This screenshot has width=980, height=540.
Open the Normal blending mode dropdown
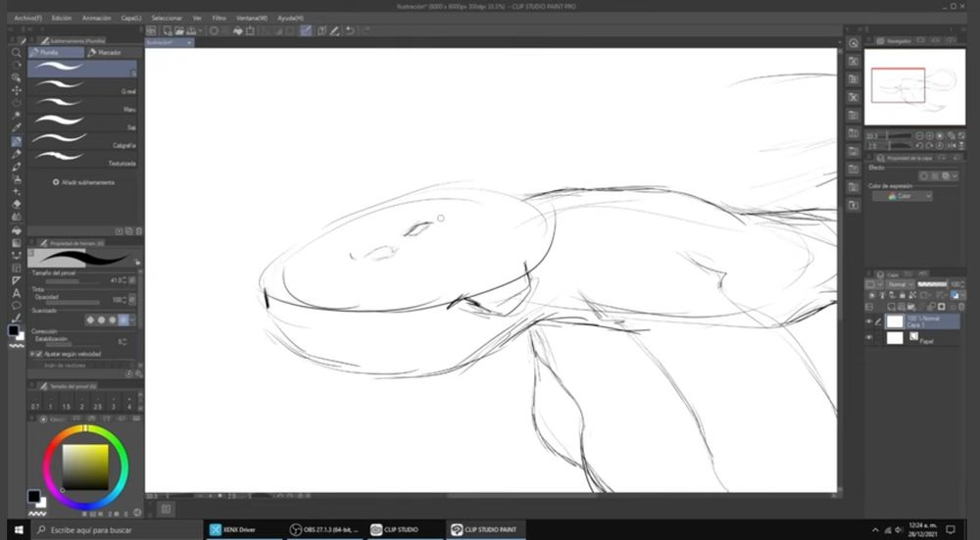pyautogui.click(x=901, y=284)
